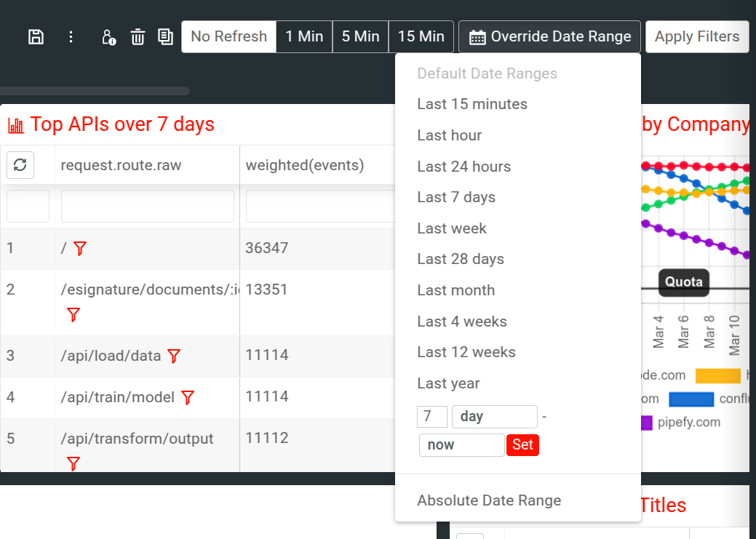Image resolution: width=756 pixels, height=539 pixels.
Task: Enable the 1 Min refresh interval
Action: [x=304, y=36]
